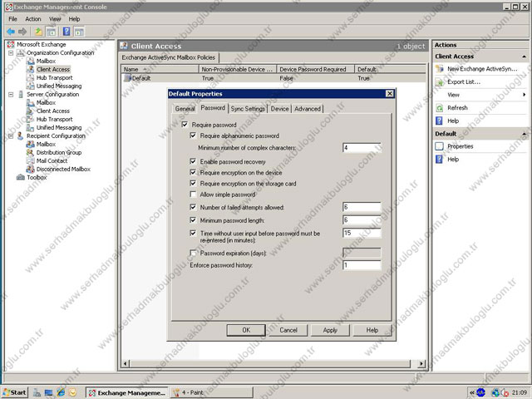Select Unified Messaging under Organization Configuration
The image size is (532, 399).
tap(59, 86)
